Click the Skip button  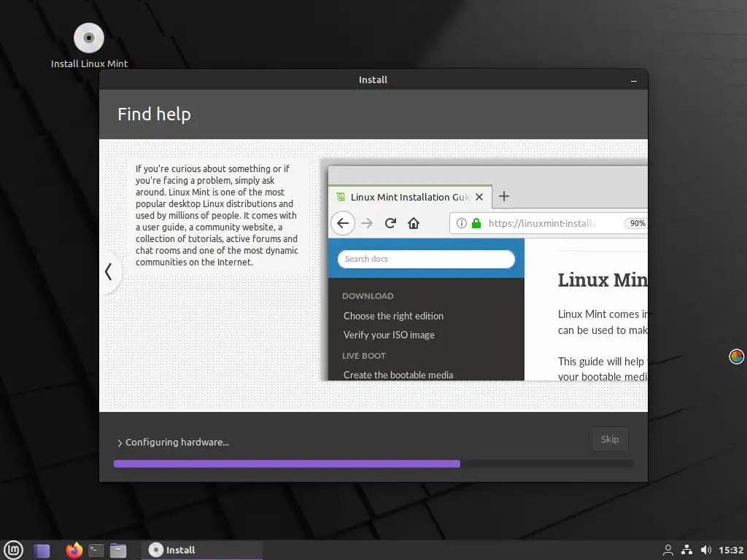click(610, 439)
